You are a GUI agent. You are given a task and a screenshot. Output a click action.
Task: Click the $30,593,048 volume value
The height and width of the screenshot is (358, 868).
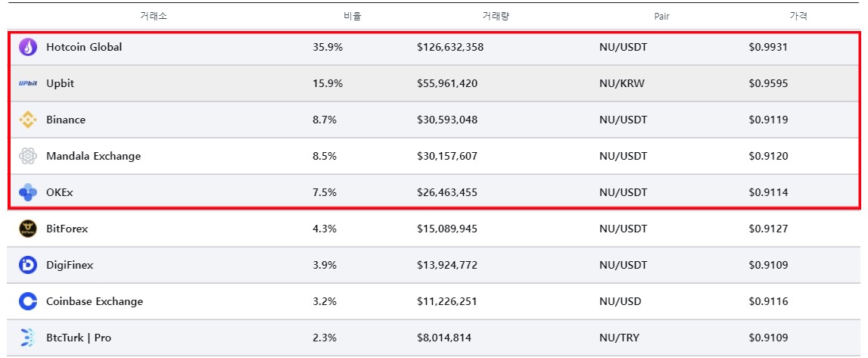coord(446,120)
